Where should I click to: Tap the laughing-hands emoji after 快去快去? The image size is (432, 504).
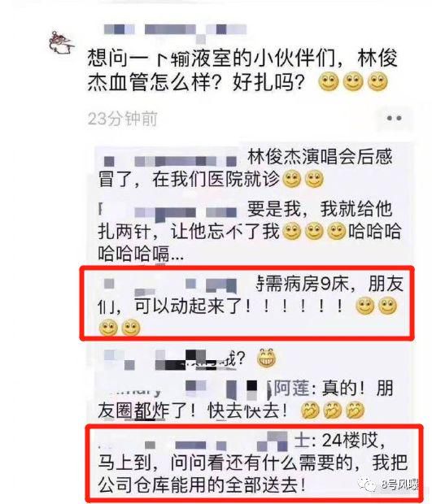pos(310,411)
